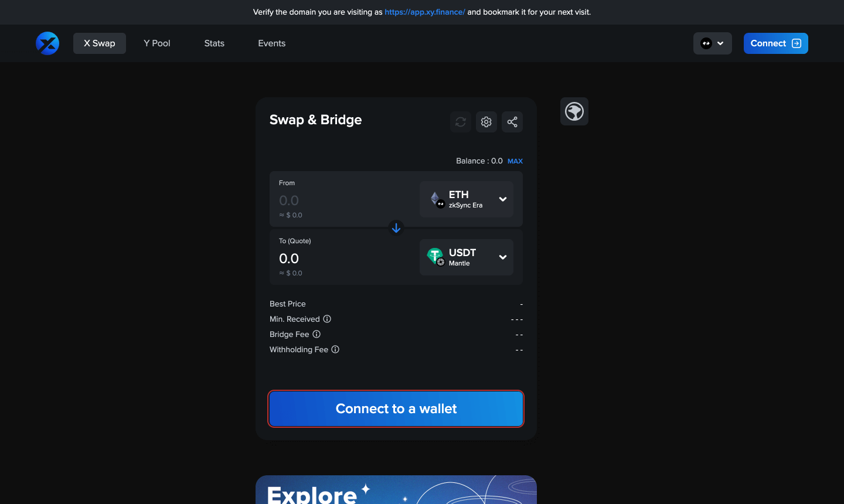Expand the ETH zkSync Era token selector
The height and width of the screenshot is (504, 844).
pos(467,199)
